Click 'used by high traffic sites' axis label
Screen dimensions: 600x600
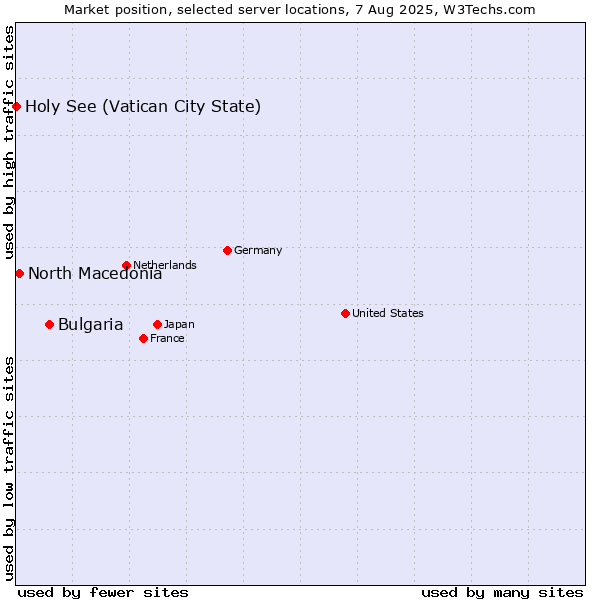tap(8, 142)
